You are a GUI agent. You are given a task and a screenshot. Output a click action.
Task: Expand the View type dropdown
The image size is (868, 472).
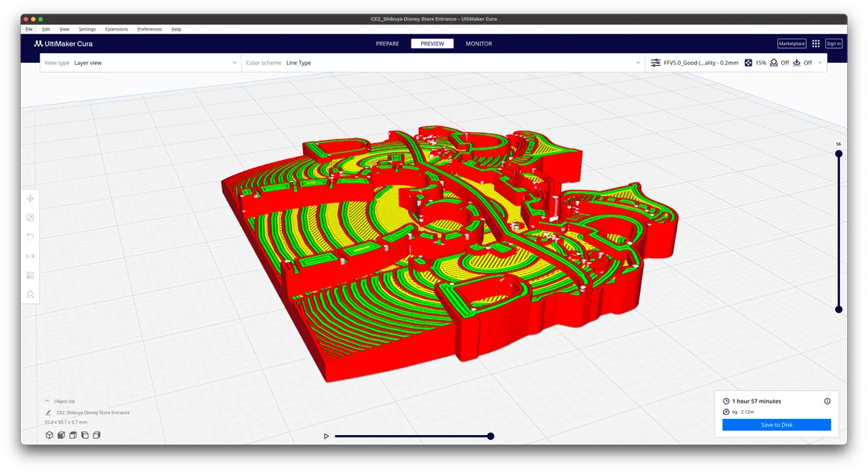234,63
